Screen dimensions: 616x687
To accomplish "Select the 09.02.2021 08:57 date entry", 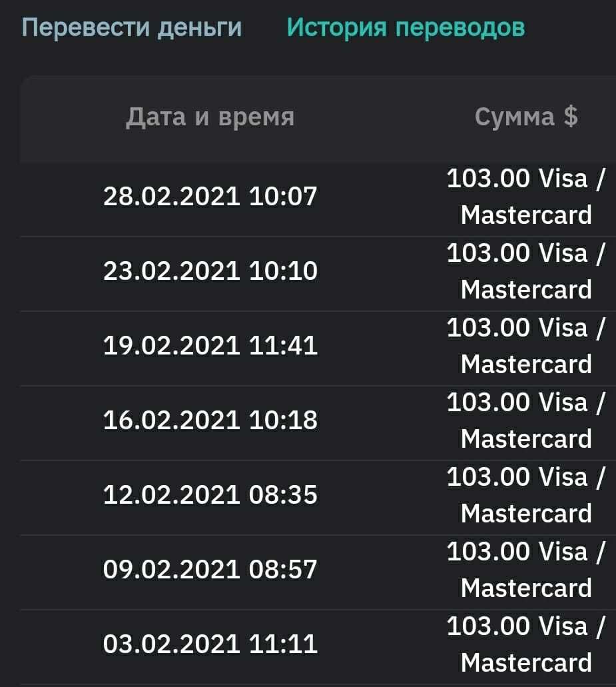I will [210, 570].
